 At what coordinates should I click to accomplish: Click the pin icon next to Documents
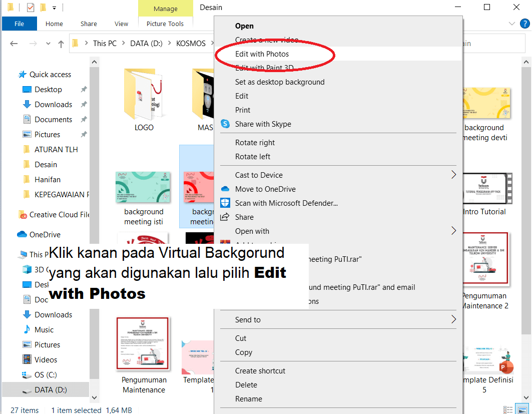click(x=84, y=119)
